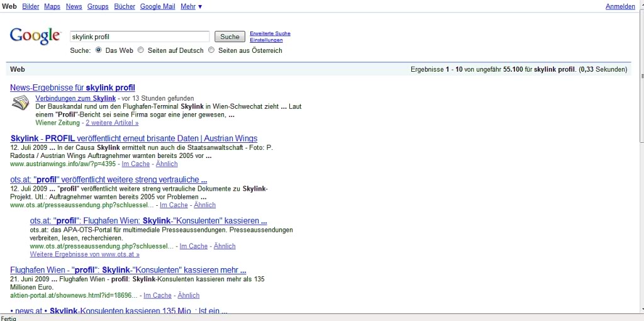
Task: Open 'Im Cache' for first ots.at result
Action: (x=174, y=205)
